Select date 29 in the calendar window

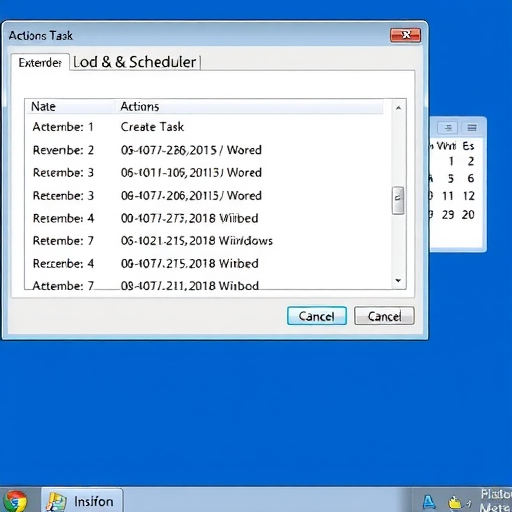pos(448,215)
